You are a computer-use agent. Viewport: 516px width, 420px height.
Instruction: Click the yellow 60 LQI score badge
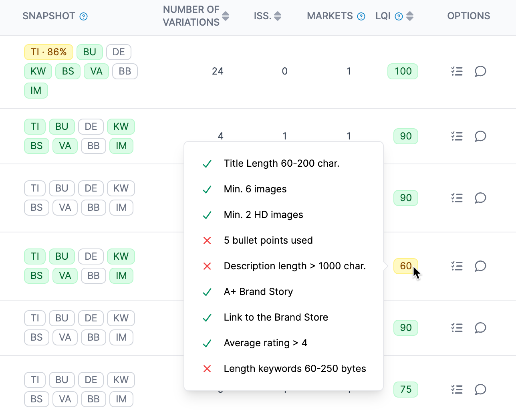click(x=406, y=266)
